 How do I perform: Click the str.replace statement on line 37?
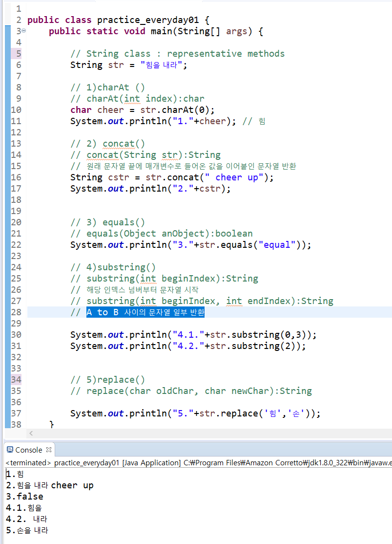[x=195, y=413]
